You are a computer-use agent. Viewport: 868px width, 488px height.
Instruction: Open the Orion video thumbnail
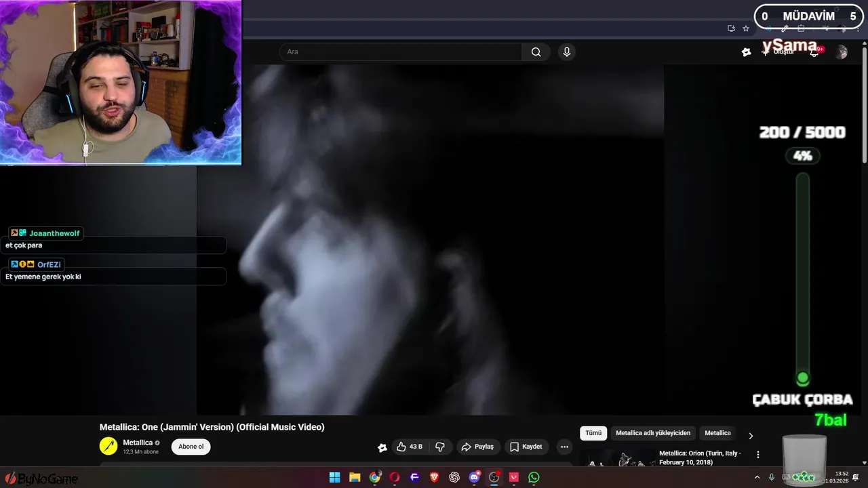(617, 458)
